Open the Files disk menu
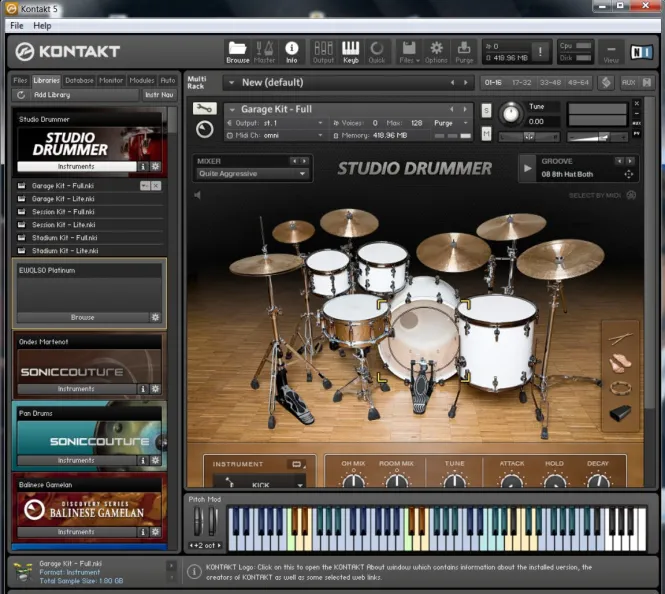 409,52
